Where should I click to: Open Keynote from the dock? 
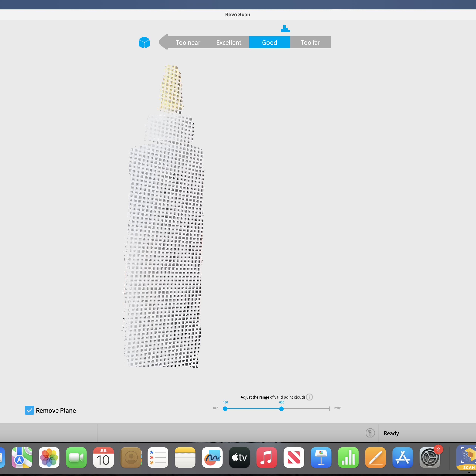coord(321,457)
